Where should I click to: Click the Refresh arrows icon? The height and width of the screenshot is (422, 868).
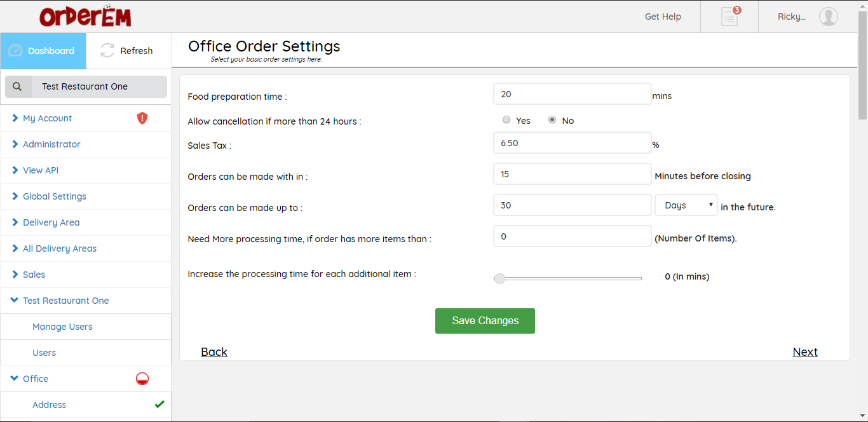(x=107, y=51)
